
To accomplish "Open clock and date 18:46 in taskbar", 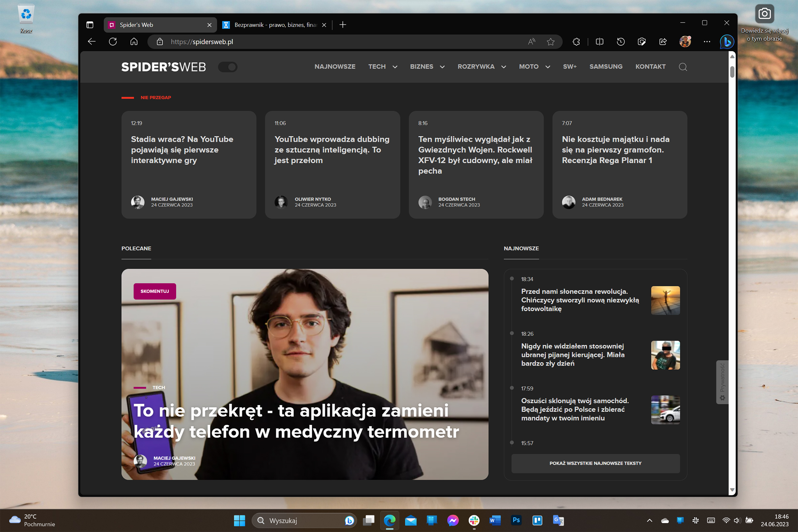I will (x=774, y=520).
